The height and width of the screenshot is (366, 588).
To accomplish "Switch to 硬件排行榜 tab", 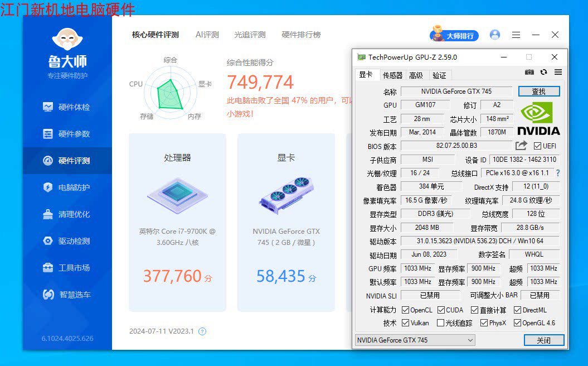I will tap(301, 35).
